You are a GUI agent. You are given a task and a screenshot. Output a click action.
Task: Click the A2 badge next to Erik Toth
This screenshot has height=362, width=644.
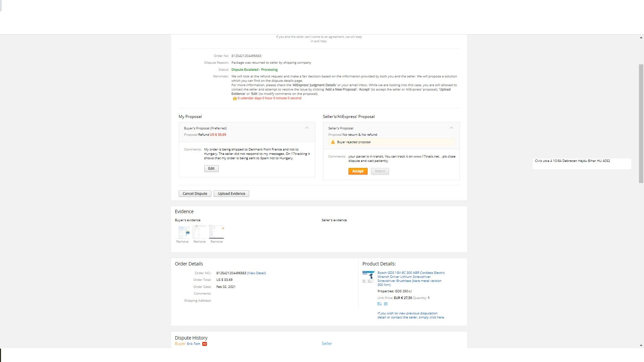coord(205,344)
